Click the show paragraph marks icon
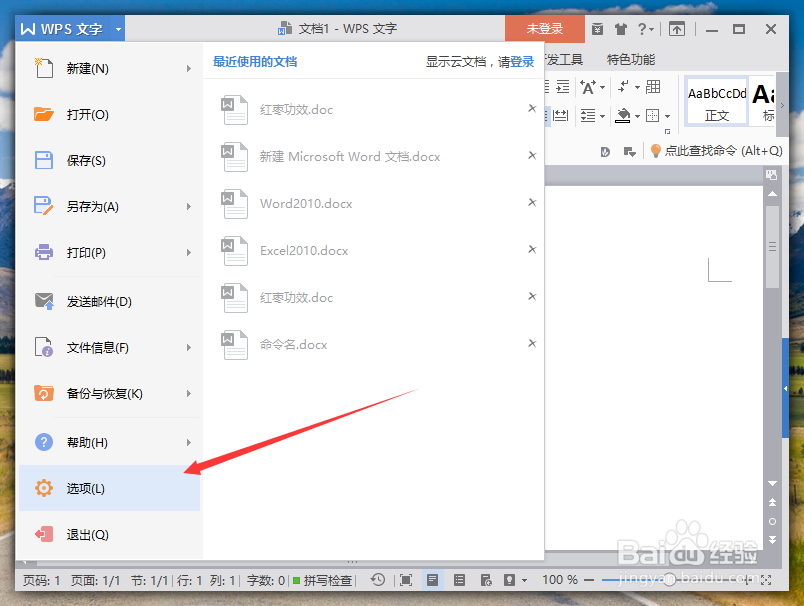The height and width of the screenshot is (606, 804). pyautogui.click(x=624, y=87)
